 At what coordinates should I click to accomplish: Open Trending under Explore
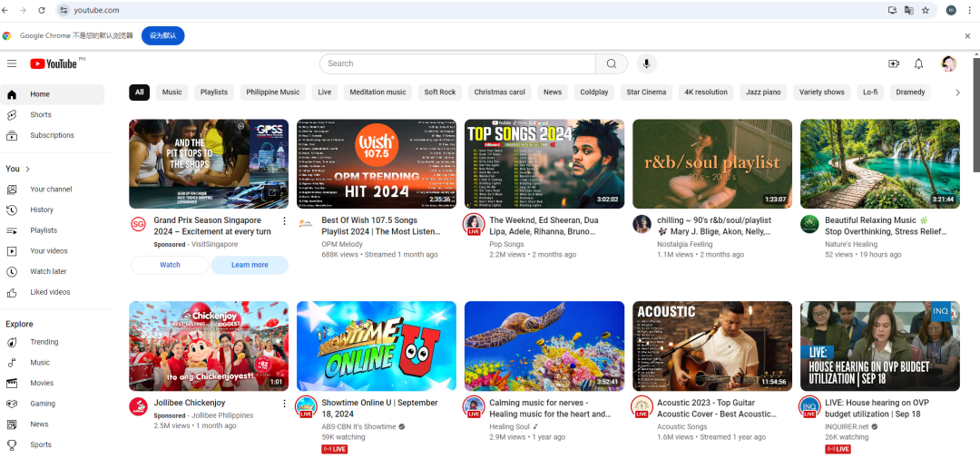(53, 343)
